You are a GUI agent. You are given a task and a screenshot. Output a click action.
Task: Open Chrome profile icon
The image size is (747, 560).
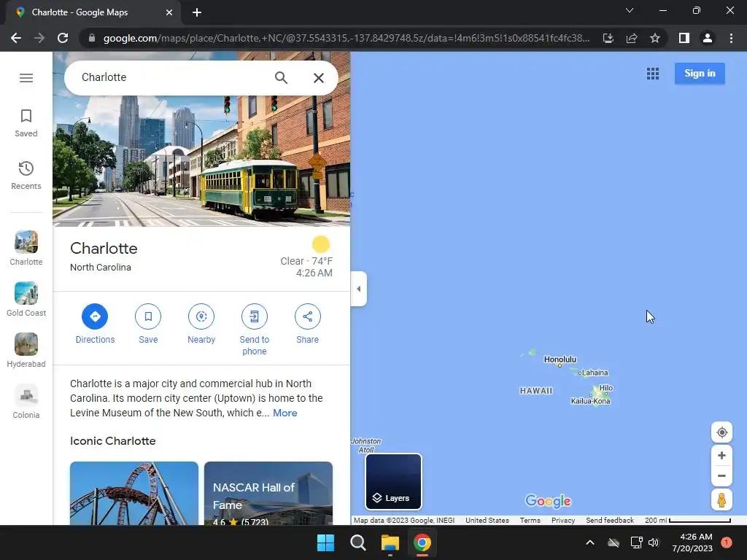coord(708,38)
